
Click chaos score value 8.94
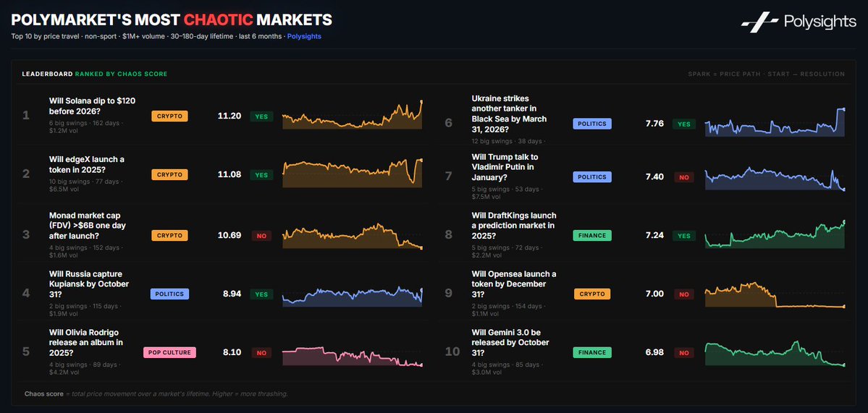coord(232,294)
